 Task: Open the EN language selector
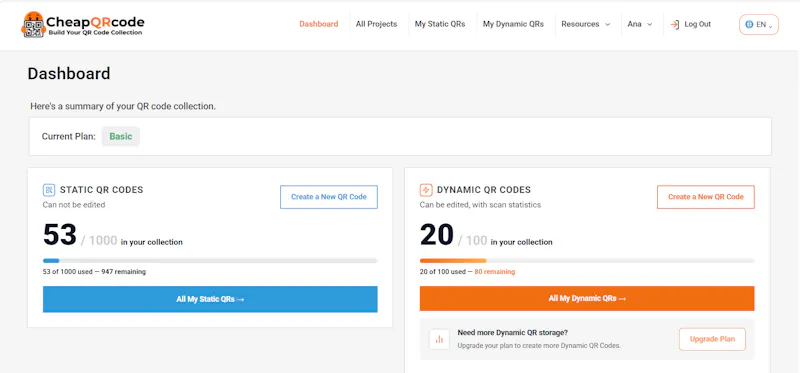759,24
